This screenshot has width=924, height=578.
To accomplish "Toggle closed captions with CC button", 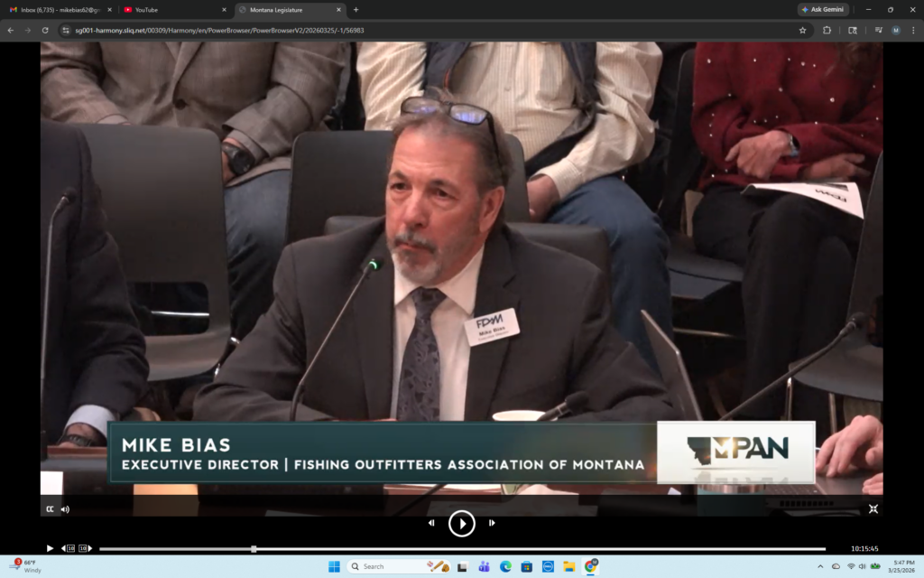I will [x=51, y=509].
